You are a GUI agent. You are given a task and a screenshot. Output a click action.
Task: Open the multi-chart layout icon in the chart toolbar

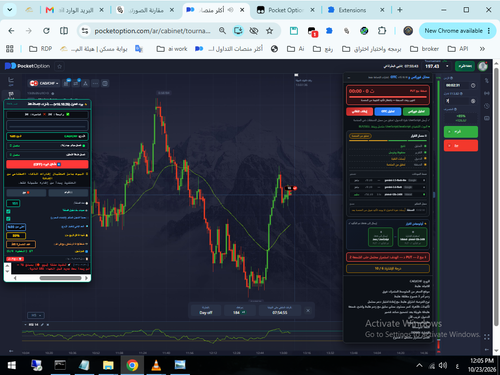click(105, 83)
